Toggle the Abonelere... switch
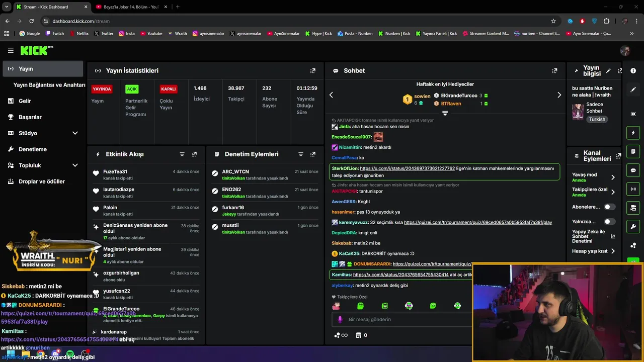The width and height of the screenshot is (644, 362). (x=609, y=207)
